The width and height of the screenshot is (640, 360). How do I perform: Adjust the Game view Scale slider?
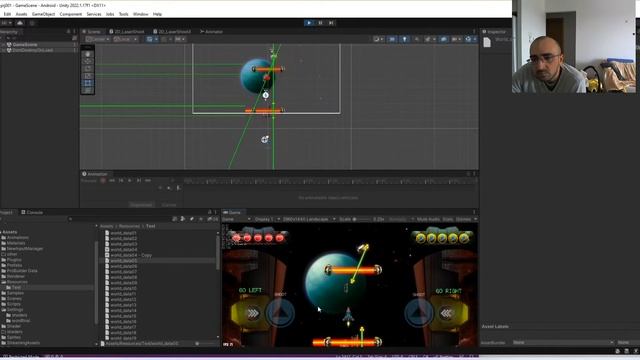click(362, 219)
